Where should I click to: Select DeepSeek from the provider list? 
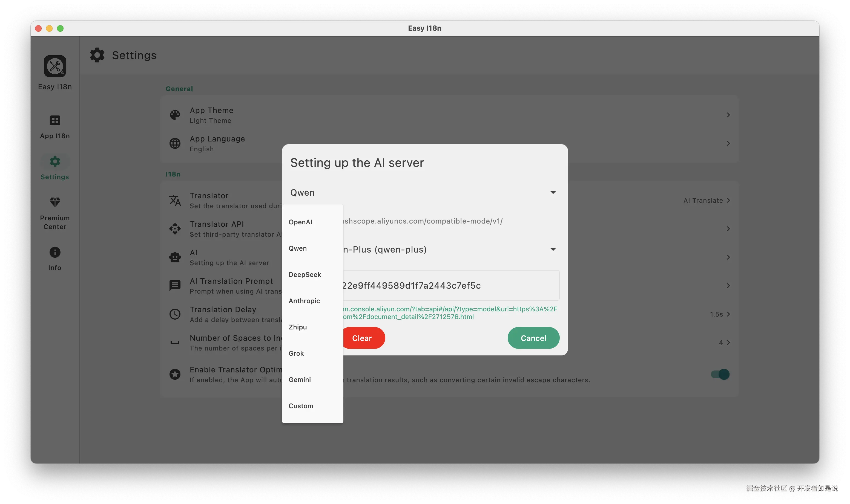pos(305,274)
